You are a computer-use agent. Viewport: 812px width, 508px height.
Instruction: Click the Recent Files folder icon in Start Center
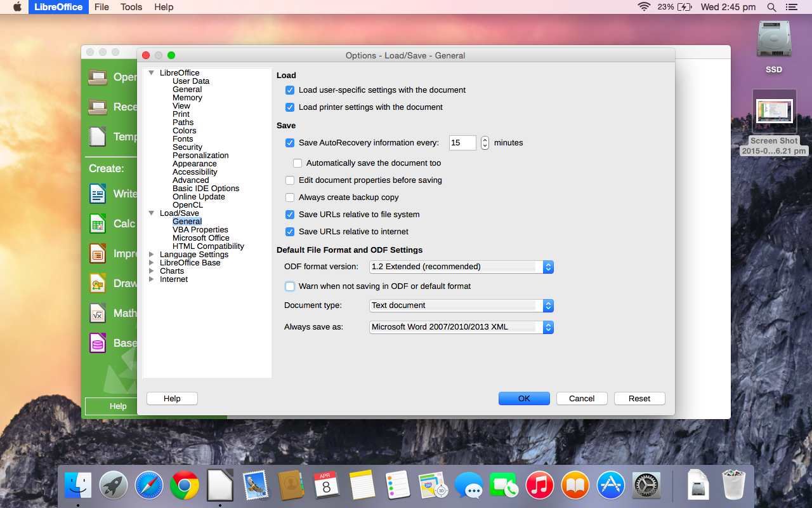coord(98,107)
